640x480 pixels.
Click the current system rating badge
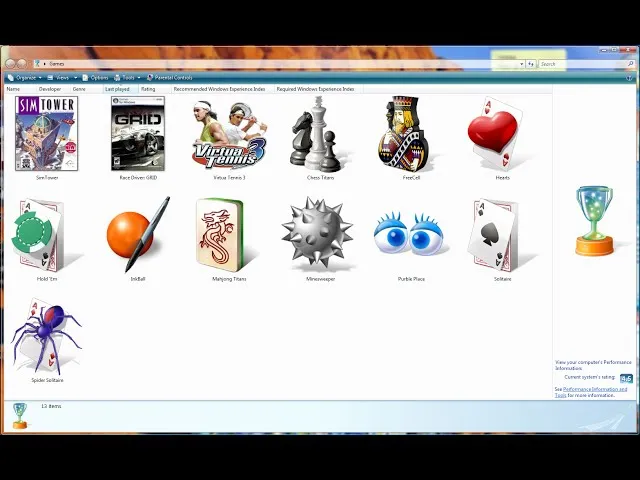626,378
